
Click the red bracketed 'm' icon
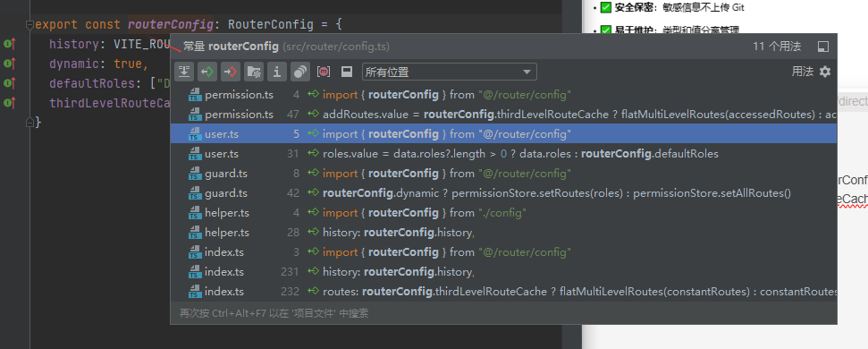click(x=324, y=72)
